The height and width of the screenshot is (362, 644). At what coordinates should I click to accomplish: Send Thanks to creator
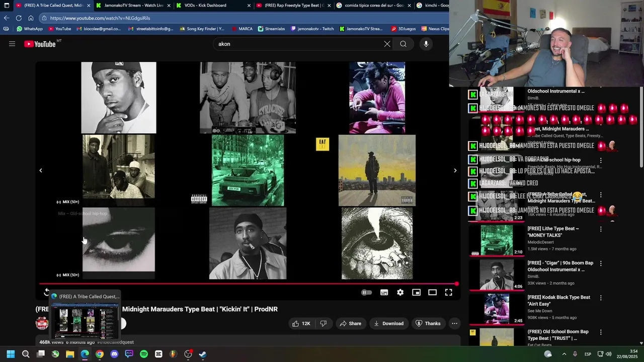tap(428, 323)
